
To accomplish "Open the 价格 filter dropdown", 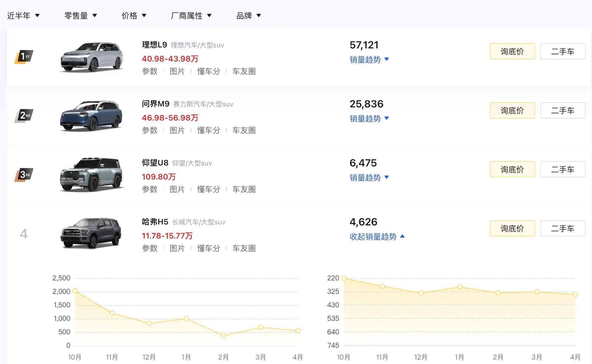I will click(x=134, y=16).
